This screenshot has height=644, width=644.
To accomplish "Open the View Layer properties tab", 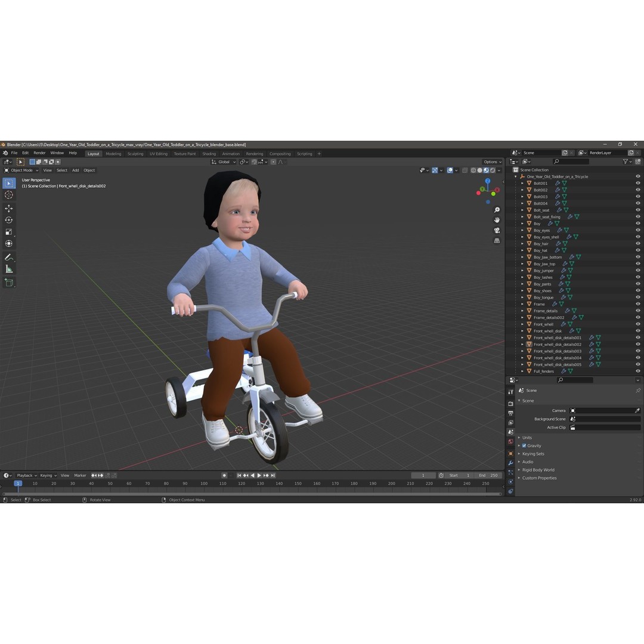I will click(510, 423).
